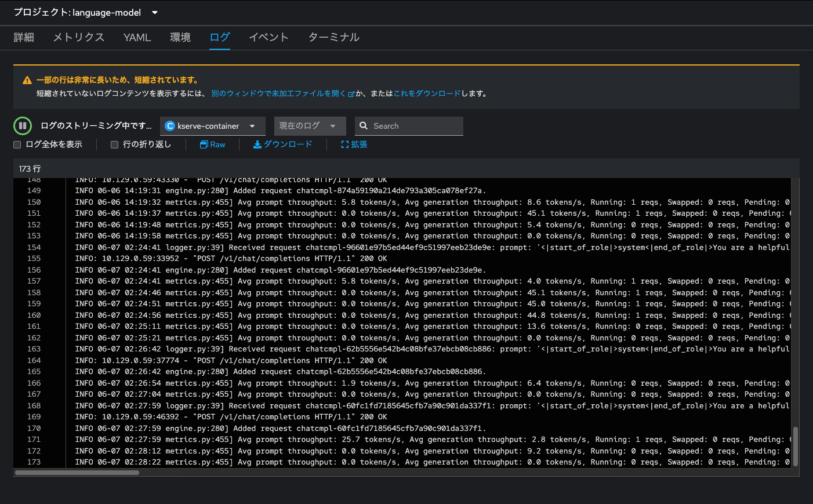Open the YAML tab

tap(137, 37)
